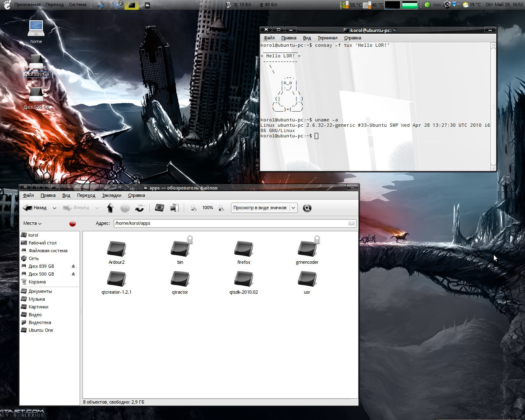Open the Просмотр в виде значков view dropdown

point(264,208)
